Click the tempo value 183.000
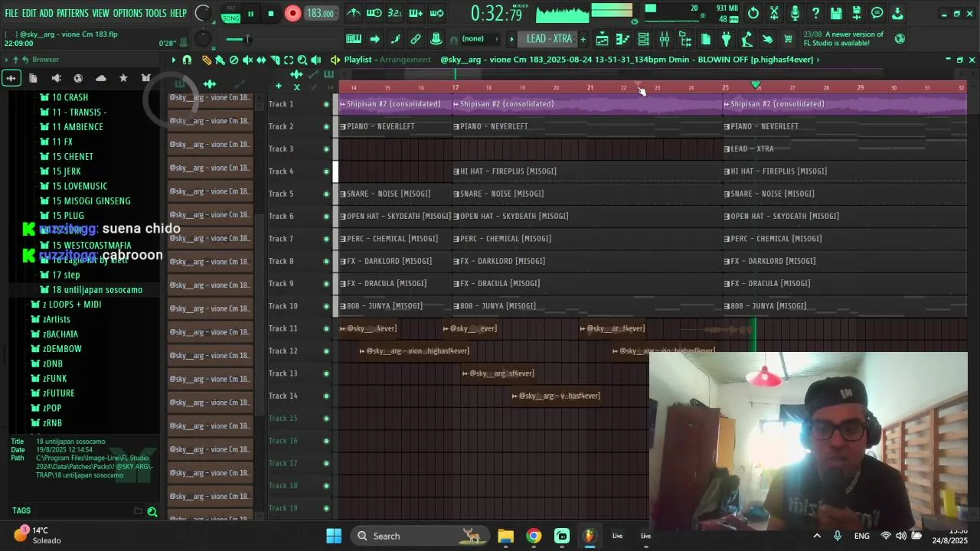980x551 pixels. coord(320,14)
